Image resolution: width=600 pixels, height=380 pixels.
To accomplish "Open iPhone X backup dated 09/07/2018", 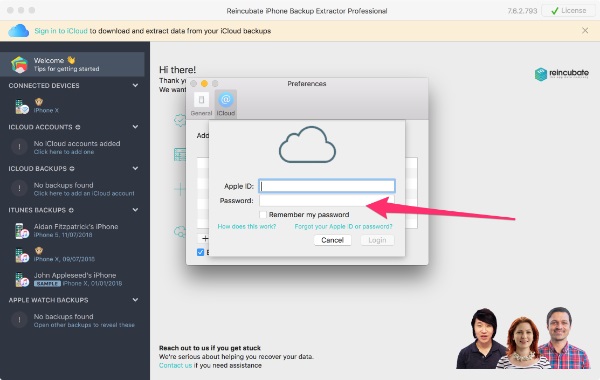I will point(72,255).
